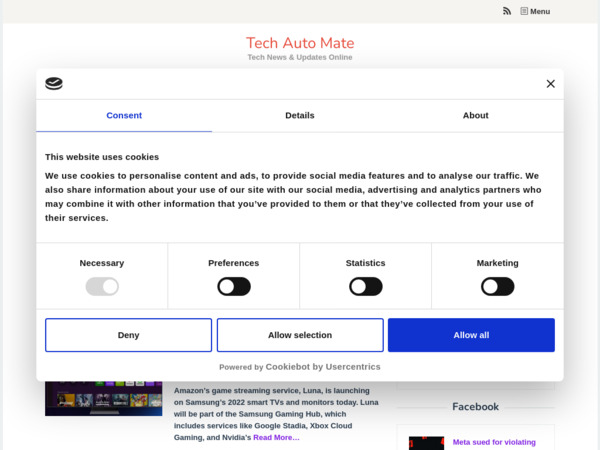Toggle the Necessary cookies switch
Screen dimensions: 600x450
(x=102, y=287)
